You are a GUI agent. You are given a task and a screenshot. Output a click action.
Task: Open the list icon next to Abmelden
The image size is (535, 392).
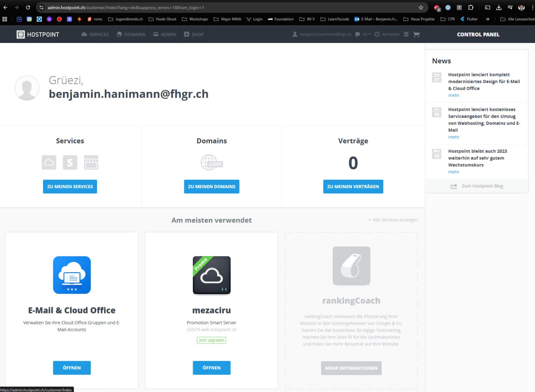(x=406, y=35)
